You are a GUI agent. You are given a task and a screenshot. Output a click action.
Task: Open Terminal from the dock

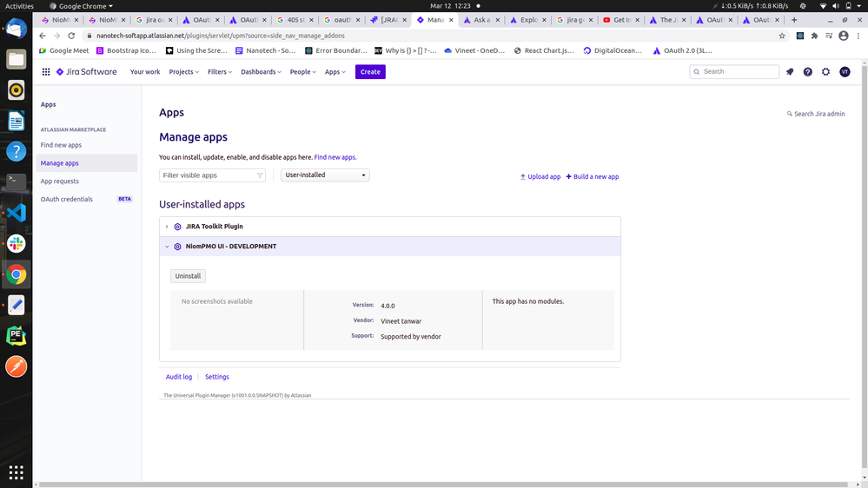pos(16,181)
